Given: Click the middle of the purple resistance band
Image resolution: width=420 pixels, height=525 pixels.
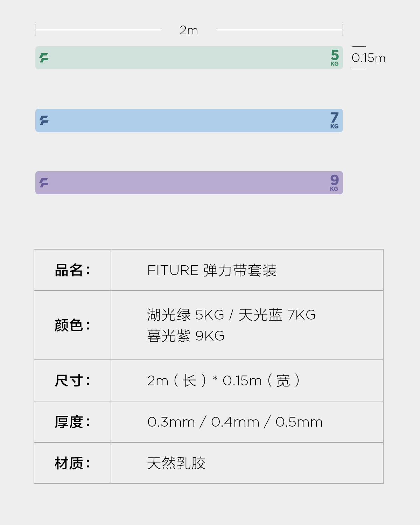Looking at the screenshot, I should point(189,183).
